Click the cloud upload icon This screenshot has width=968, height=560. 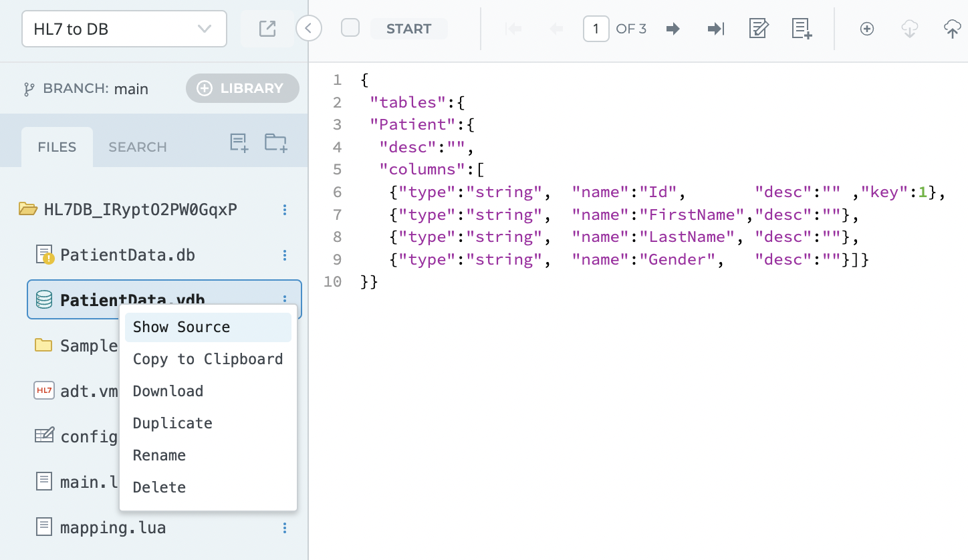pos(952,29)
